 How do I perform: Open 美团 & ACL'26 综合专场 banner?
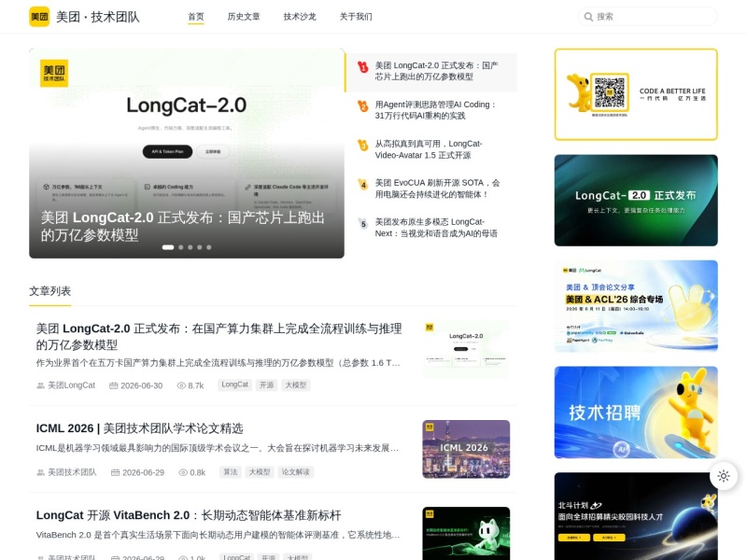click(x=636, y=306)
